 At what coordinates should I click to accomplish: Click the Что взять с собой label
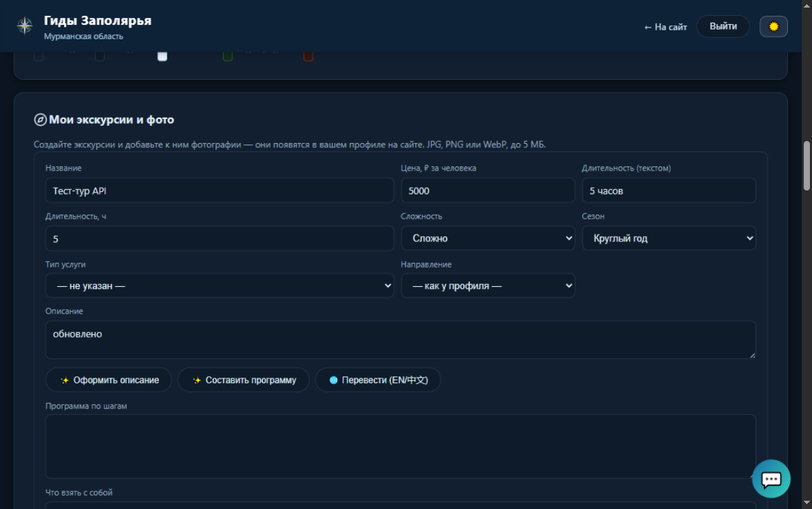tap(78, 492)
